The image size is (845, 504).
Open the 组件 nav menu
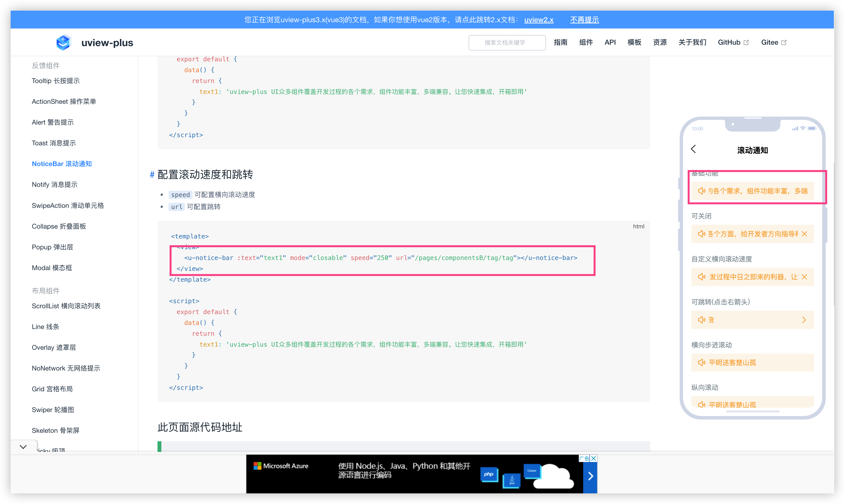[x=586, y=42]
